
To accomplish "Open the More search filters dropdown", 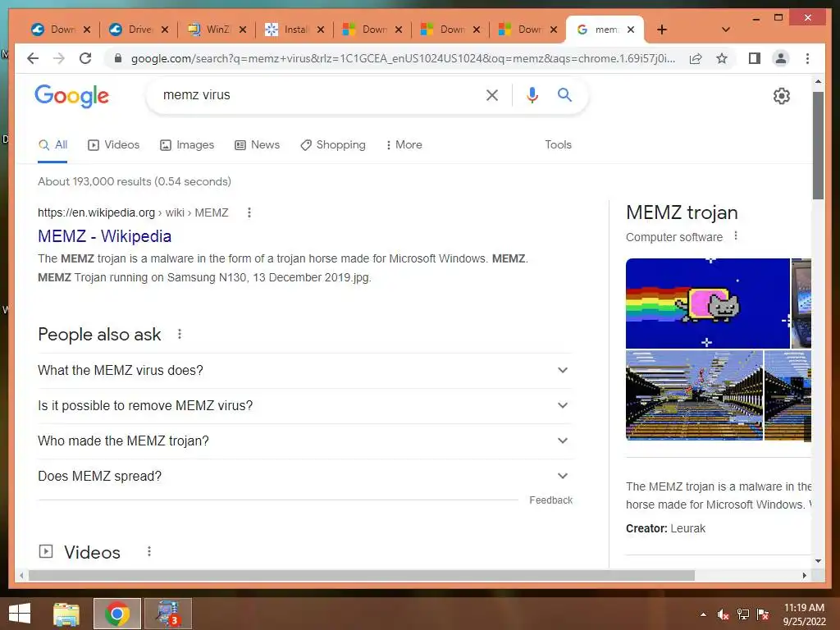I will (404, 144).
